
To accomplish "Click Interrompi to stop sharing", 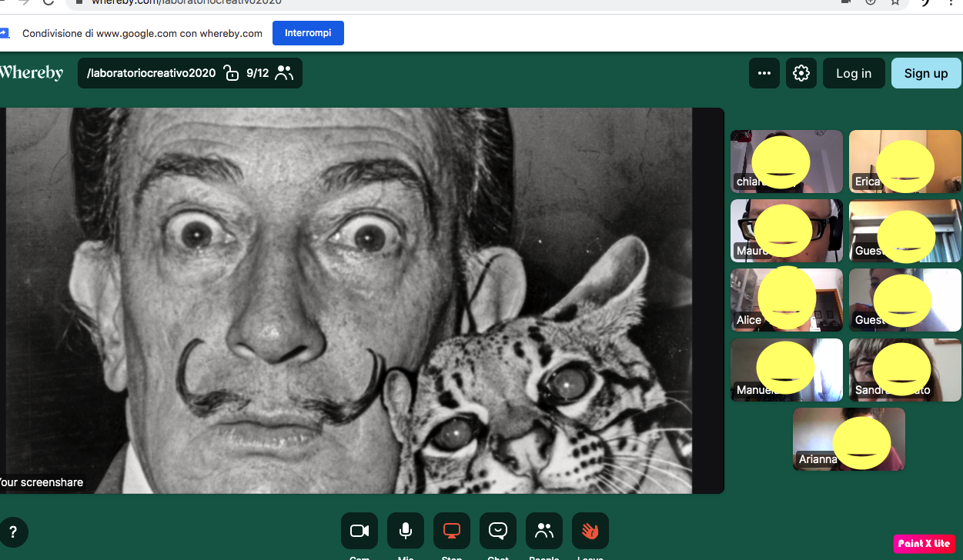I will tap(308, 33).
